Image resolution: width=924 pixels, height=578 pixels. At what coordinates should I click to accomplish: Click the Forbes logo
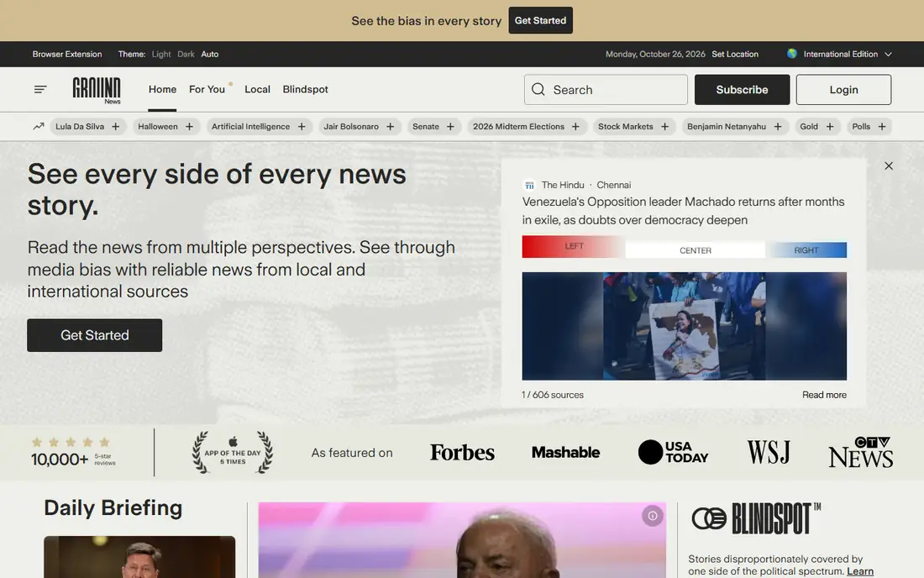click(x=462, y=453)
